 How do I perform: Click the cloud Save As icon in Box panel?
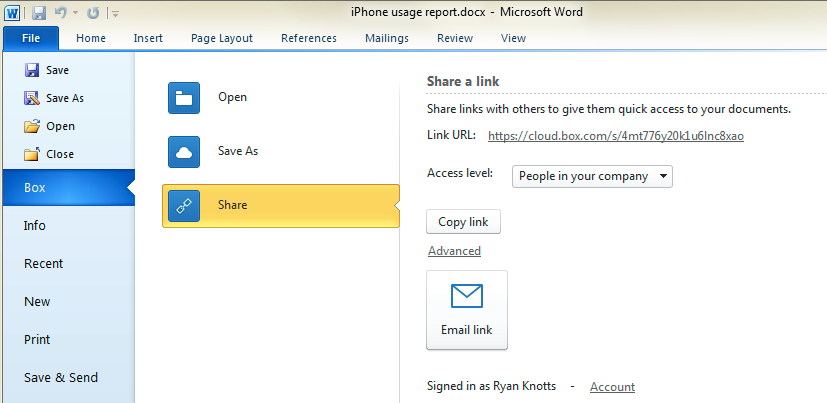[184, 152]
